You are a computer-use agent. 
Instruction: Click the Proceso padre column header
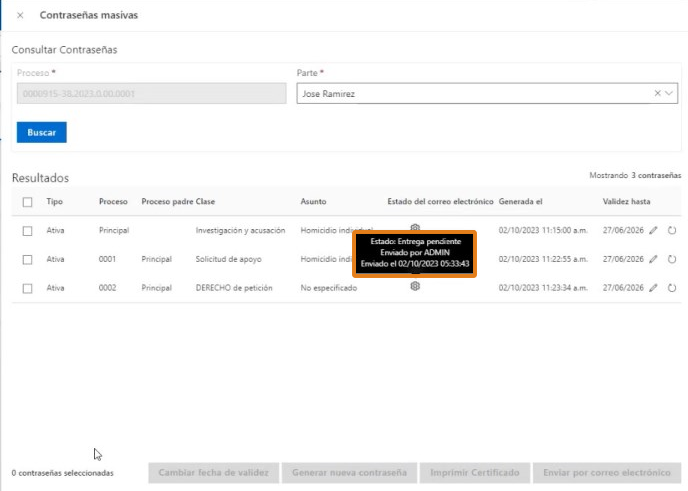click(167, 201)
